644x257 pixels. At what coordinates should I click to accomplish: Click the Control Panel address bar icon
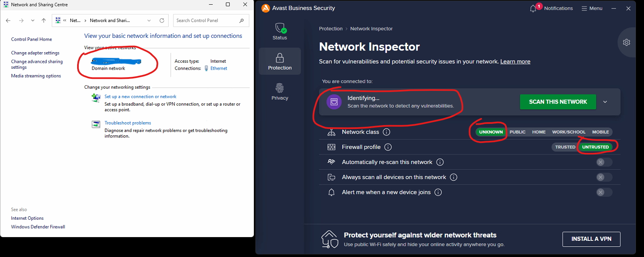(x=58, y=20)
